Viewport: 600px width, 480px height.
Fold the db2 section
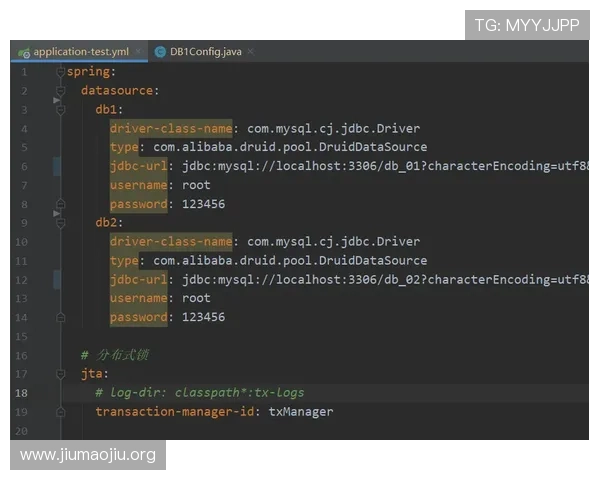coord(60,223)
